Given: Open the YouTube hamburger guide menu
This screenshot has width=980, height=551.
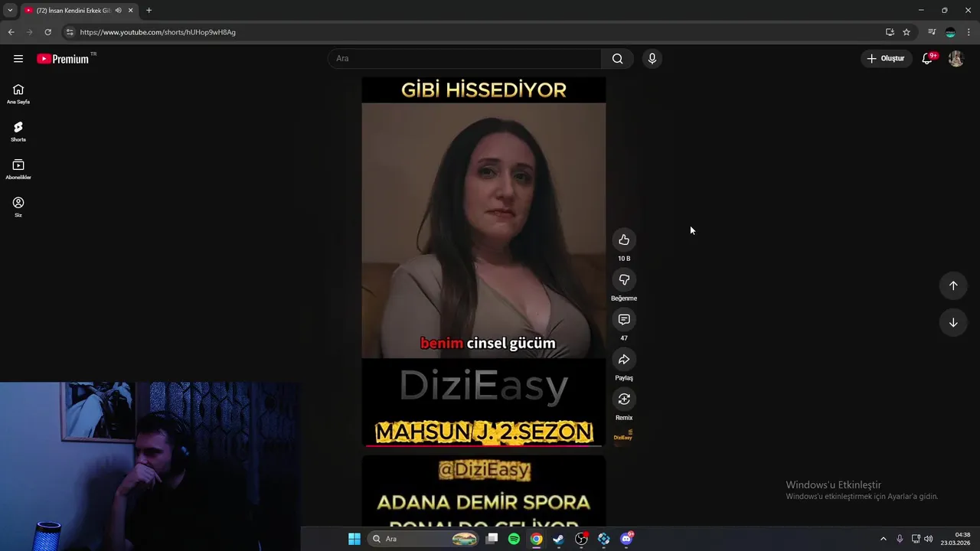Looking at the screenshot, I should pos(18,58).
